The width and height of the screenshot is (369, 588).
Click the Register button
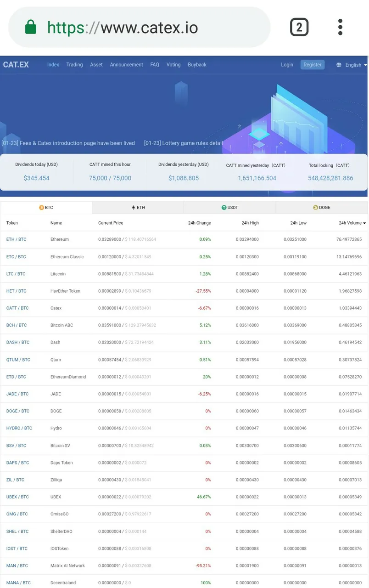(313, 65)
